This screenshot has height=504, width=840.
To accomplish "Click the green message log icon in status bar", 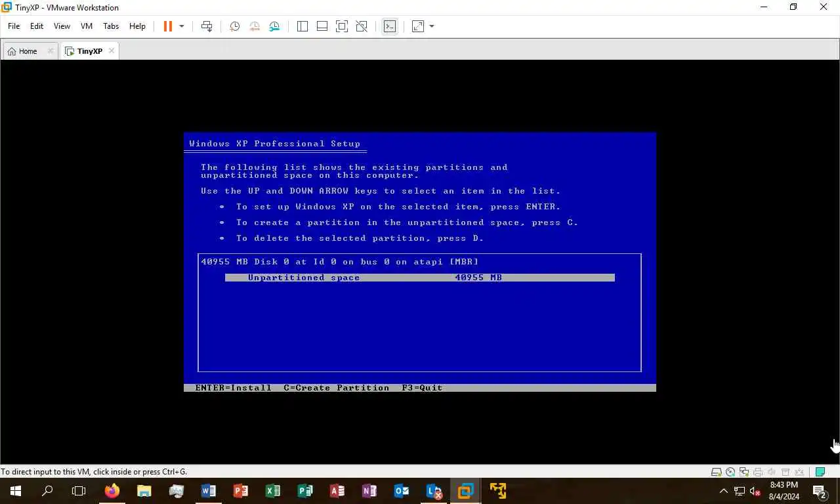I will point(820,472).
